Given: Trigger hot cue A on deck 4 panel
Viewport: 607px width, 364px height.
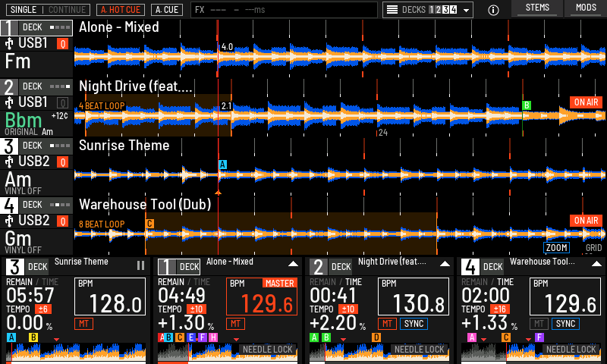Looking at the screenshot, I should [471, 337].
